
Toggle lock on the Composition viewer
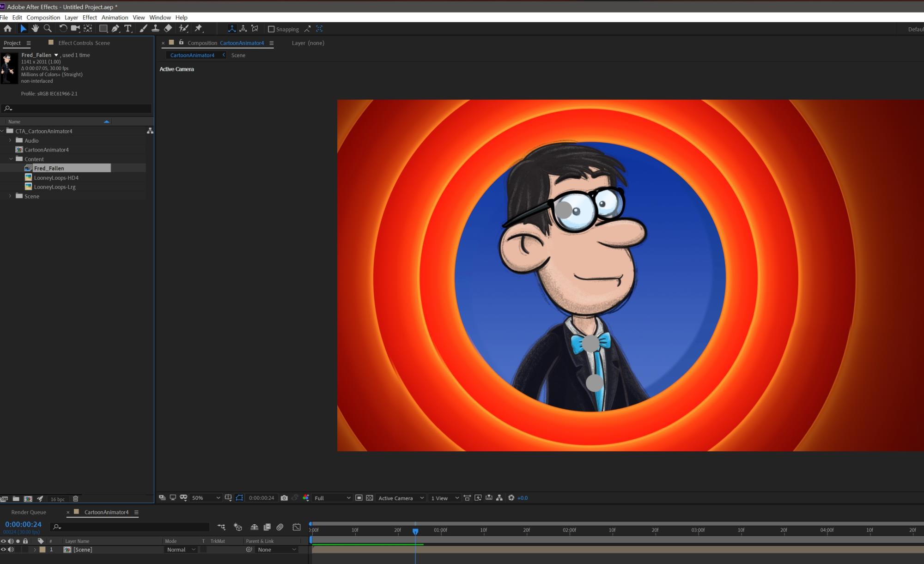coord(182,42)
